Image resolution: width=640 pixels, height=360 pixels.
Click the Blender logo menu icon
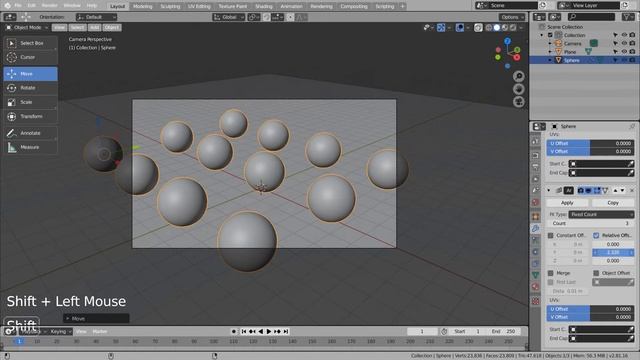pyautogui.click(x=7, y=6)
